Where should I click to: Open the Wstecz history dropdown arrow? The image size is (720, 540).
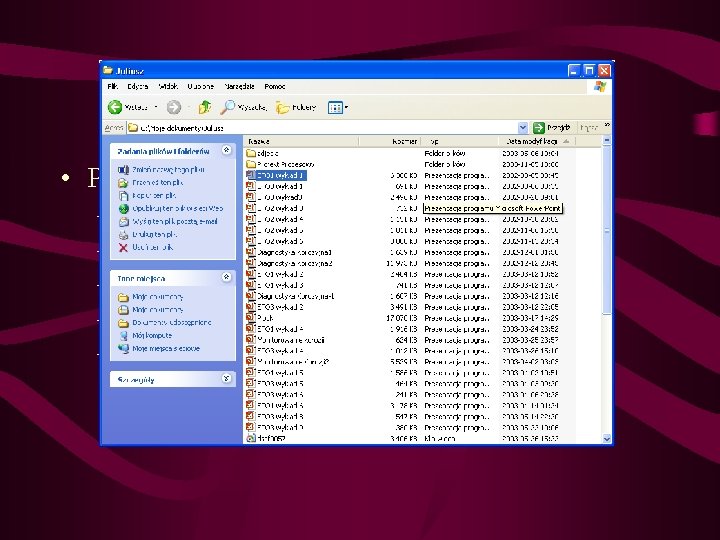click(x=156, y=107)
